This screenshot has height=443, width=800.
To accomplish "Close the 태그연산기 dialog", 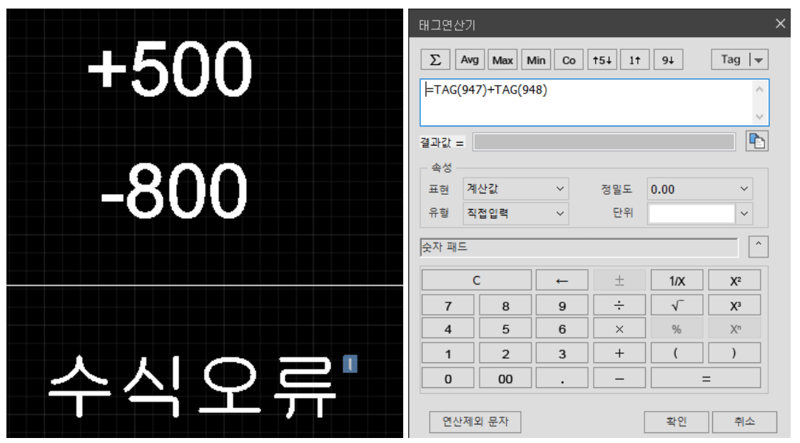I will (780, 23).
